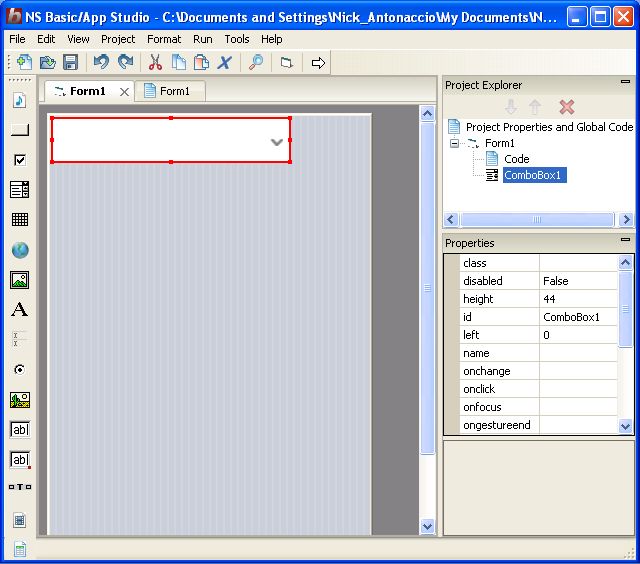The height and width of the screenshot is (564, 640).
Task: Select the PictureBox control in the toolbox
Action: (x=20, y=400)
